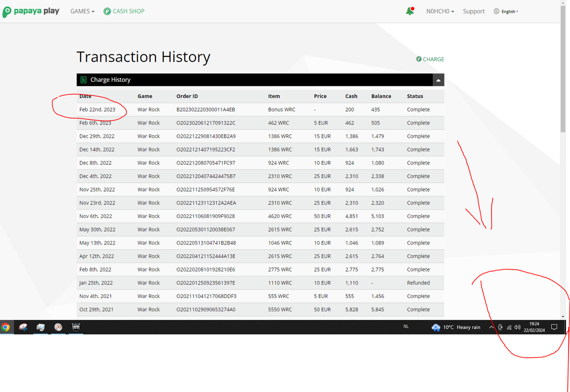The width and height of the screenshot is (570, 392).
Task: Click the Jan 25th, 2022 date cell
Action: [x=96, y=283]
